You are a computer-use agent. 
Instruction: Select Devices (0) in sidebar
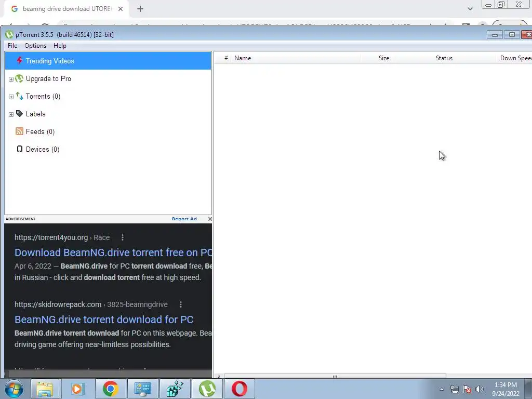[x=43, y=149]
